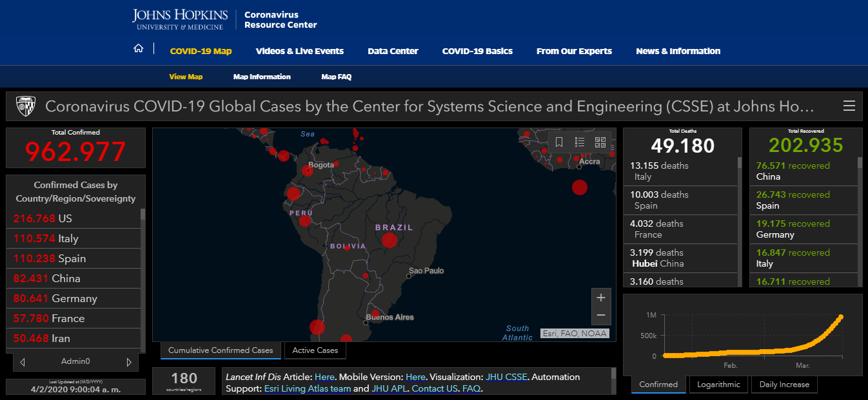Switch to Active Cases map tab
This screenshot has height=400, width=868.
tap(315, 350)
